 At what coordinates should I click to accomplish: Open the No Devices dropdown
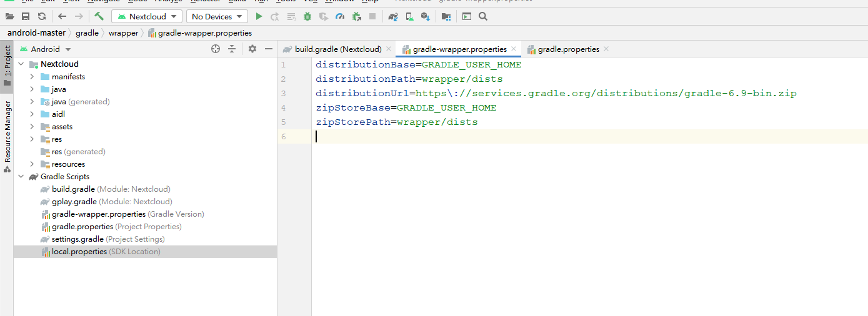pyautogui.click(x=217, y=17)
